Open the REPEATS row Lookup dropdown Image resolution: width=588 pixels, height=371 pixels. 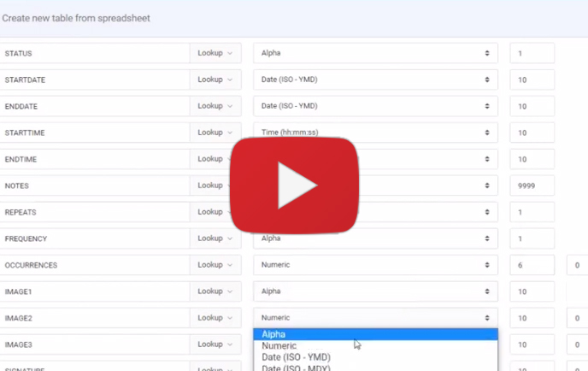215,212
